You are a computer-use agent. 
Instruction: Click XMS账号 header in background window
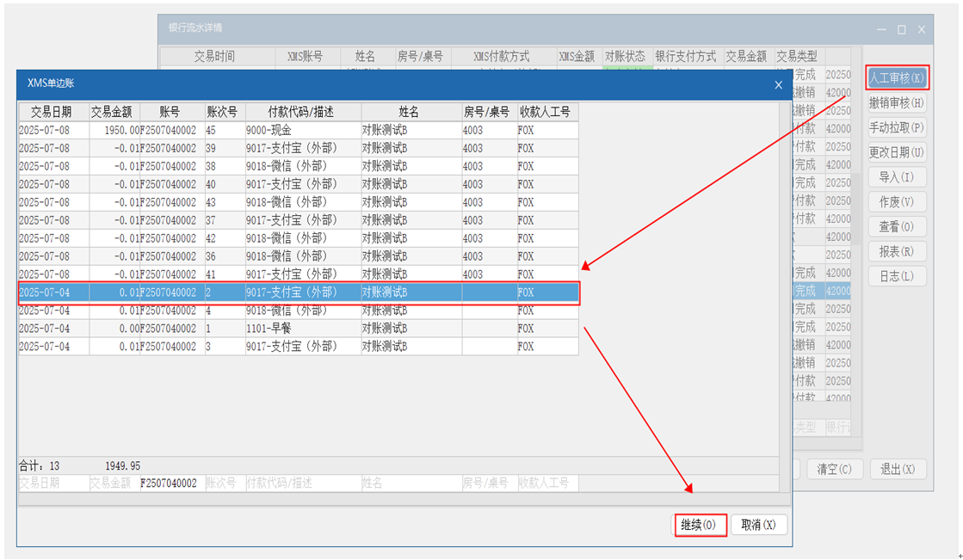click(x=308, y=57)
